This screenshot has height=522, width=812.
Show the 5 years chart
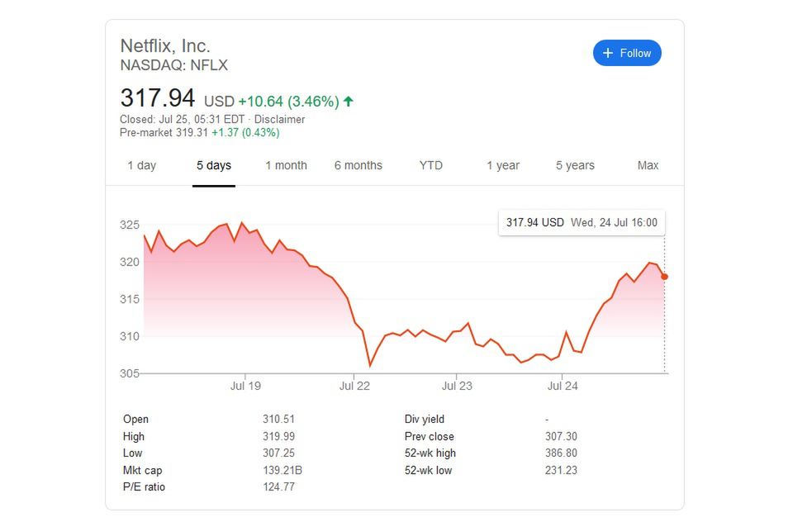point(575,165)
